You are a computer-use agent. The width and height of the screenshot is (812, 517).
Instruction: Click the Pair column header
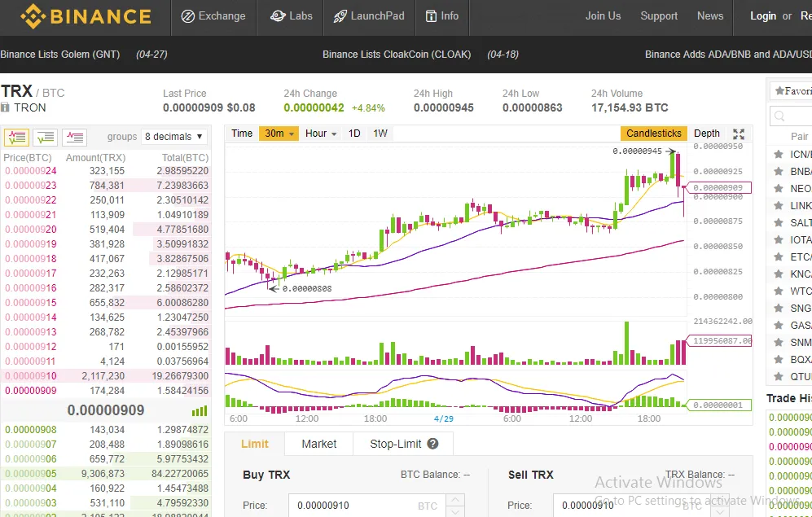pyautogui.click(x=799, y=137)
